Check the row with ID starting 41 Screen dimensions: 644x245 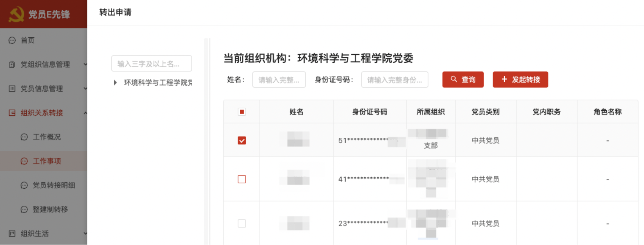[x=242, y=179]
